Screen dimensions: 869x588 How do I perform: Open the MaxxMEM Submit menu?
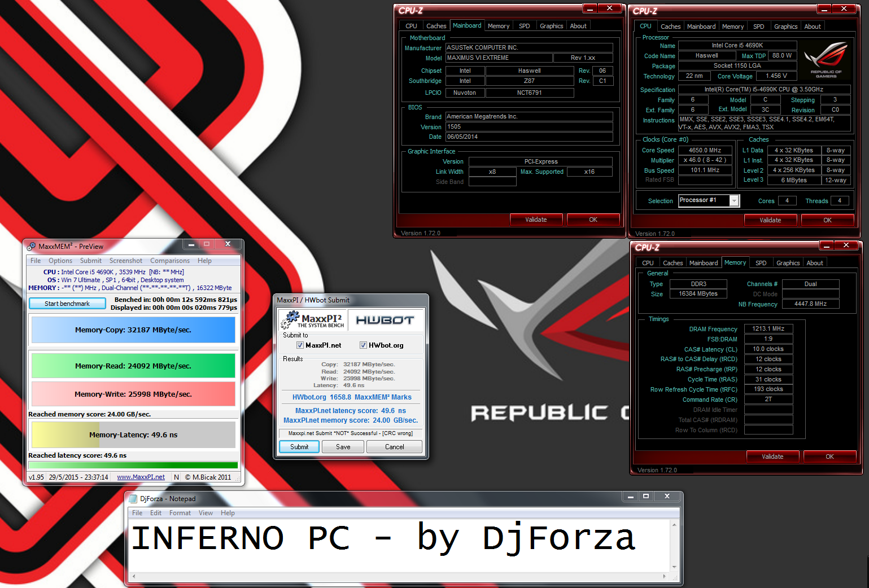(x=91, y=261)
